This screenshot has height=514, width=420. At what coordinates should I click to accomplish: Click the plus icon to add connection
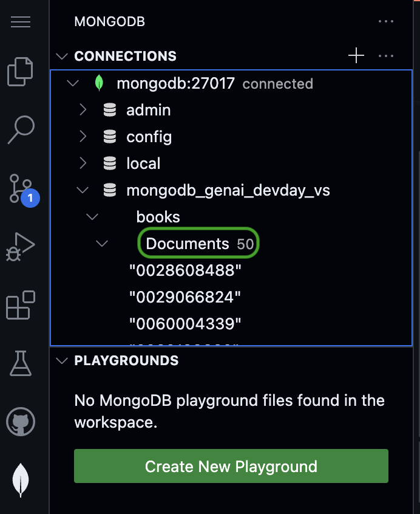point(356,55)
